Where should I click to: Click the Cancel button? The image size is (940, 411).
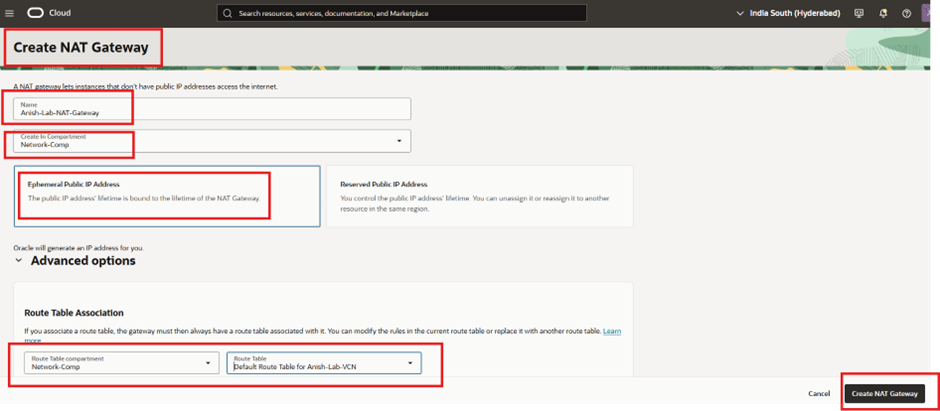point(819,394)
